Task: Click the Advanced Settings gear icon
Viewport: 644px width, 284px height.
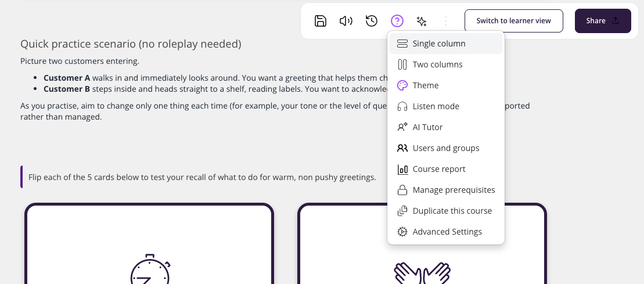Action: 402,232
